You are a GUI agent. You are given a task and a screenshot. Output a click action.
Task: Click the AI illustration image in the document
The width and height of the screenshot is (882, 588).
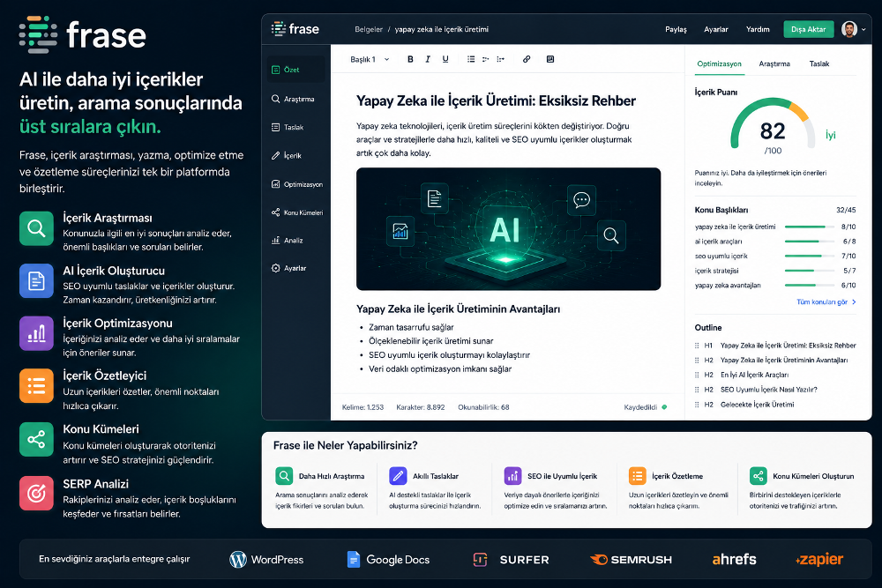pos(509,229)
